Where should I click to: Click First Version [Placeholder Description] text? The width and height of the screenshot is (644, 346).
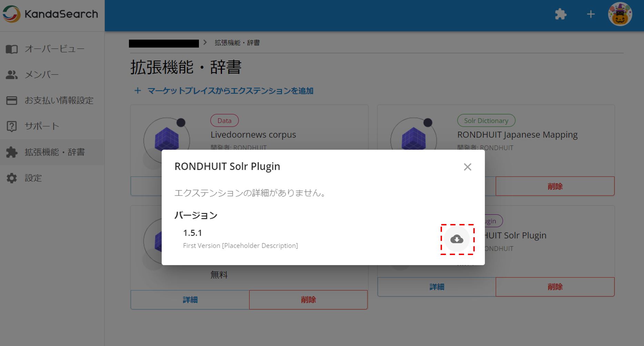240,246
